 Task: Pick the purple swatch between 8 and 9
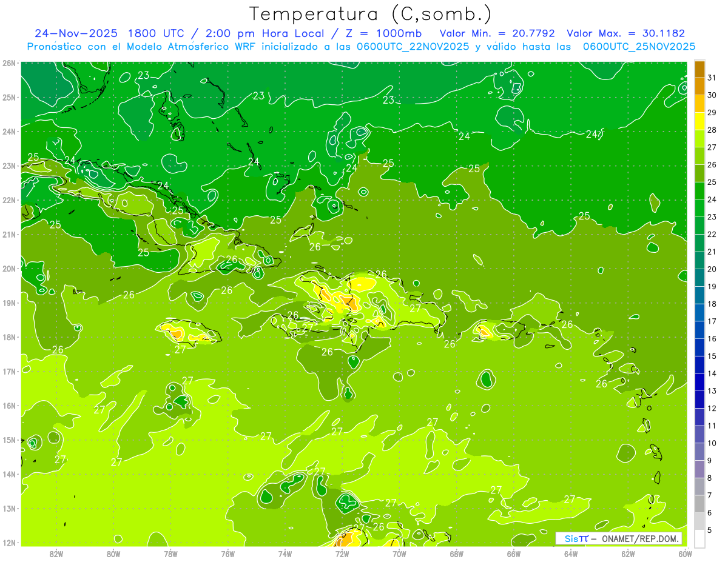click(700, 469)
